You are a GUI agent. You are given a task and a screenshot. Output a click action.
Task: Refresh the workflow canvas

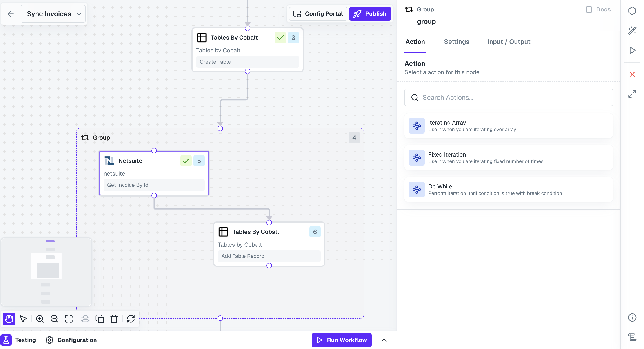coord(131,319)
